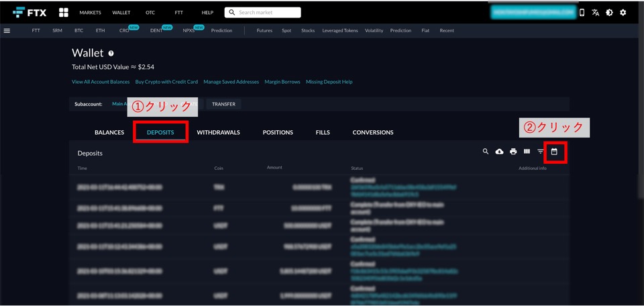Open the apps grid icon
This screenshot has width=644, height=306.
point(64,12)
